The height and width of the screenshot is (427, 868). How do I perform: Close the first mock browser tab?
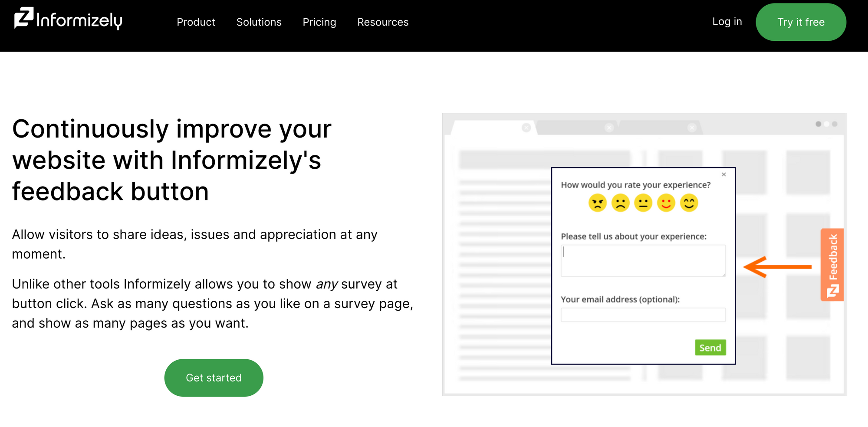tap(526, 128)
